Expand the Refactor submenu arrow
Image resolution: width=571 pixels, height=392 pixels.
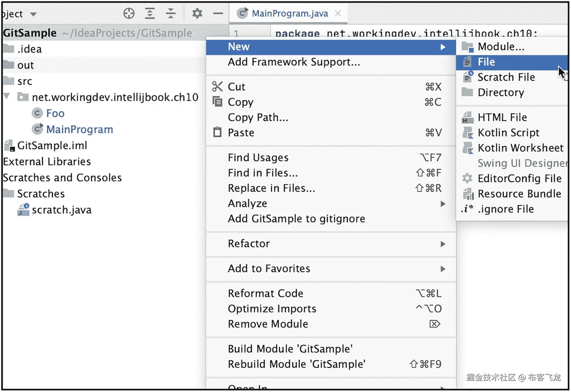tap(443, 244)
